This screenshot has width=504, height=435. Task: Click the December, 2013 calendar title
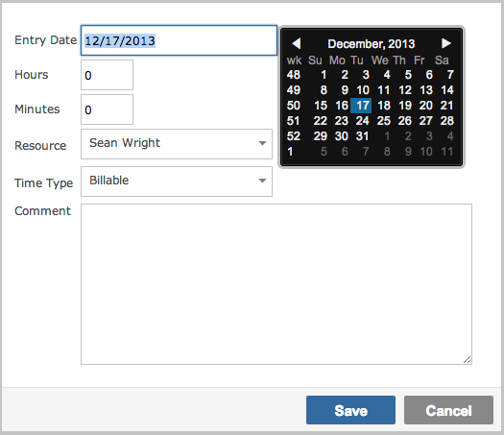click(372, 44)
